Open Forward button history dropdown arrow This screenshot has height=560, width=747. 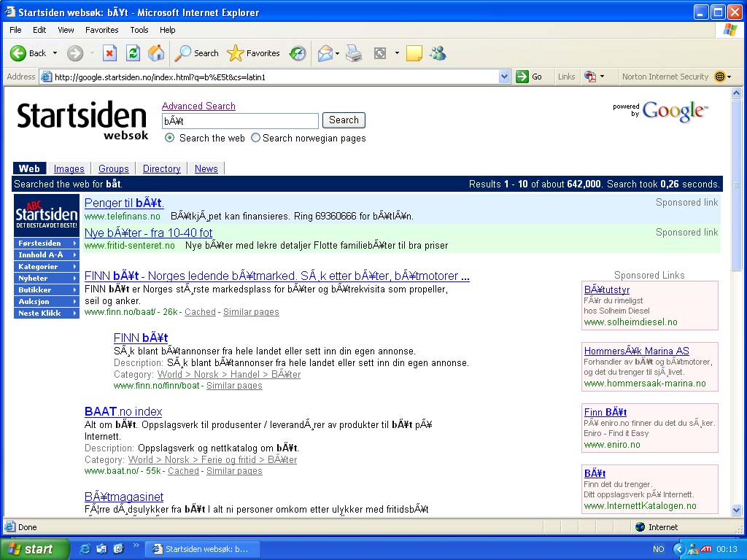coord(92,53)
